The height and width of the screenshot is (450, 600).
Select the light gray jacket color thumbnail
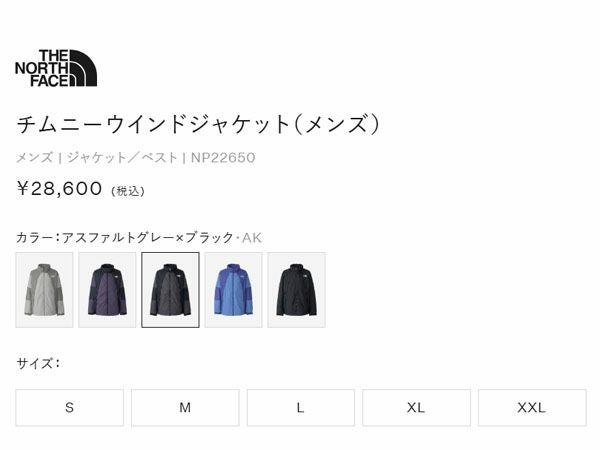(44, 290)
